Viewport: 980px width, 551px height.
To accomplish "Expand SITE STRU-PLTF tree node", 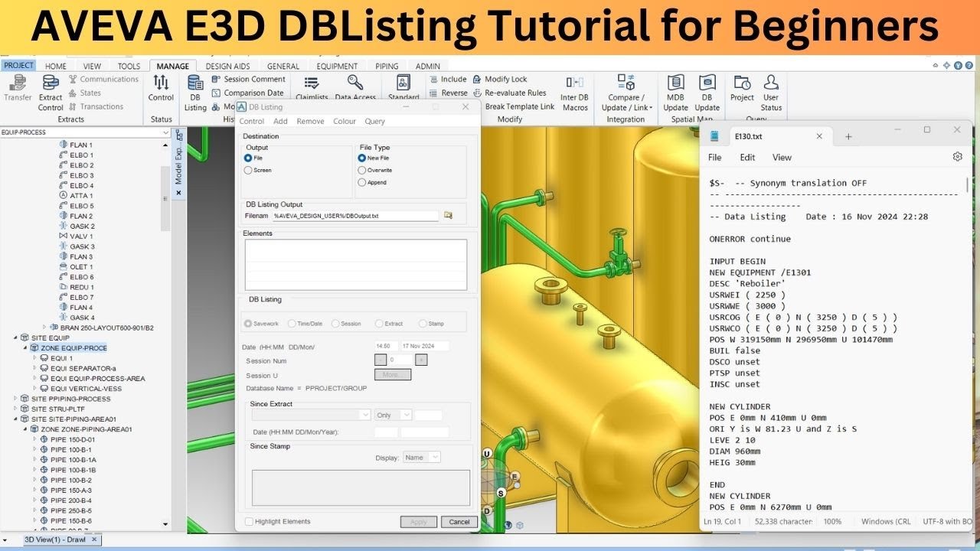I will [x=15, y=409].
